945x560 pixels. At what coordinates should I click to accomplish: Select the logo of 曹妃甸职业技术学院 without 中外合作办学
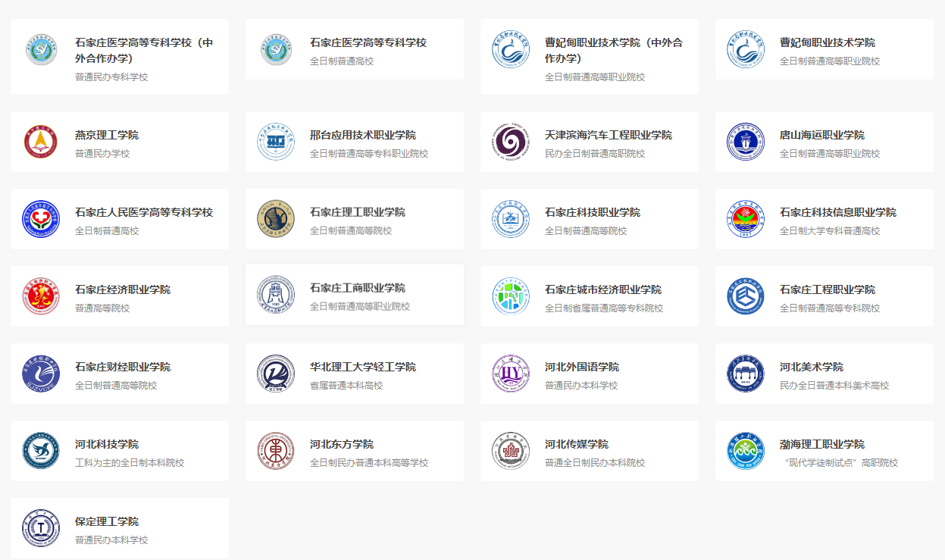tap(746, 50)
